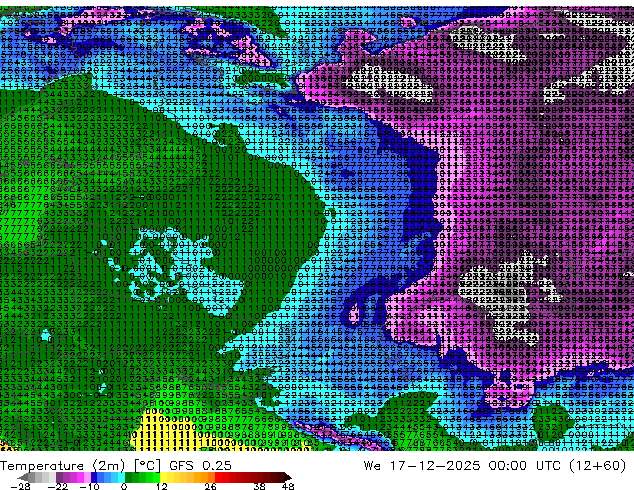Click the 'Temperature (2m) [°C] GFS 0.25' title

[x=116, y=466]
